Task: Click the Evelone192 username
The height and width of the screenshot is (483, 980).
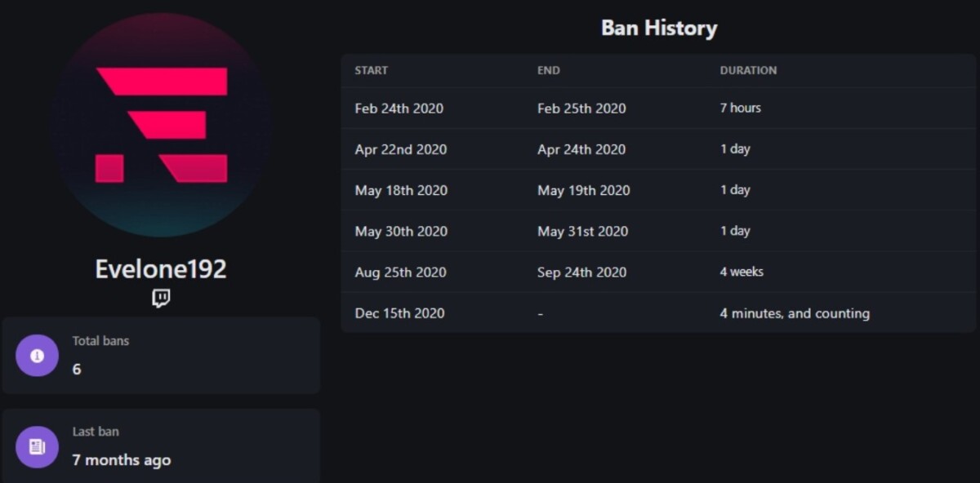Action: (161, 269)
